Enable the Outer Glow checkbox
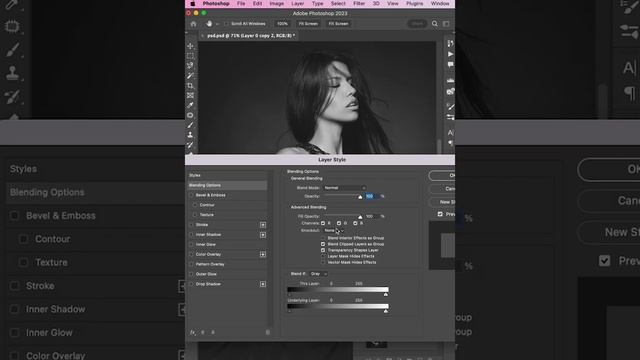This screenshot has width=640, height=360. 191,274
